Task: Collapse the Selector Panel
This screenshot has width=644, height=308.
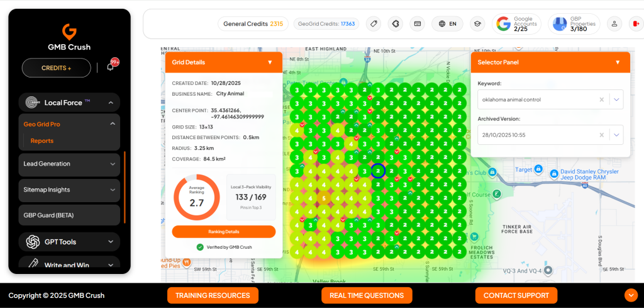Action: tap(618, 62)
